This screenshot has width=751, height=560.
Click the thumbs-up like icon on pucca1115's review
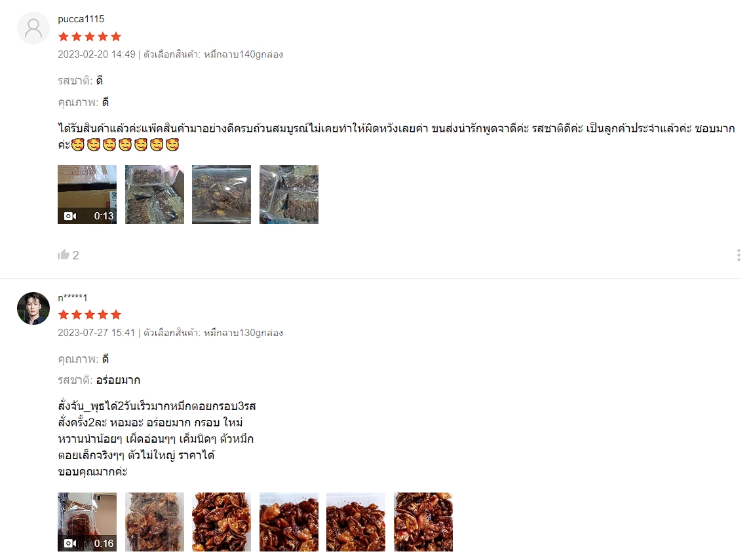pos(63,255)
